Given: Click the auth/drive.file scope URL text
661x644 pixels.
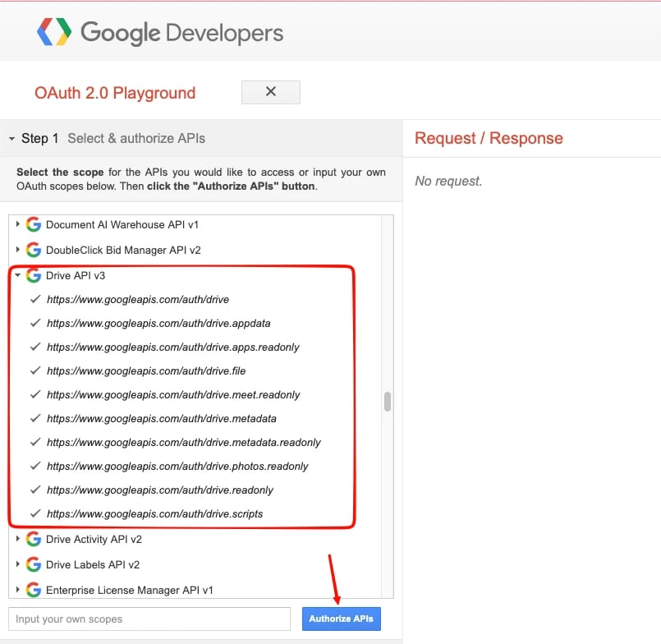Looking at the screenshot, I should pyautogui.click(x=146, y=371).
